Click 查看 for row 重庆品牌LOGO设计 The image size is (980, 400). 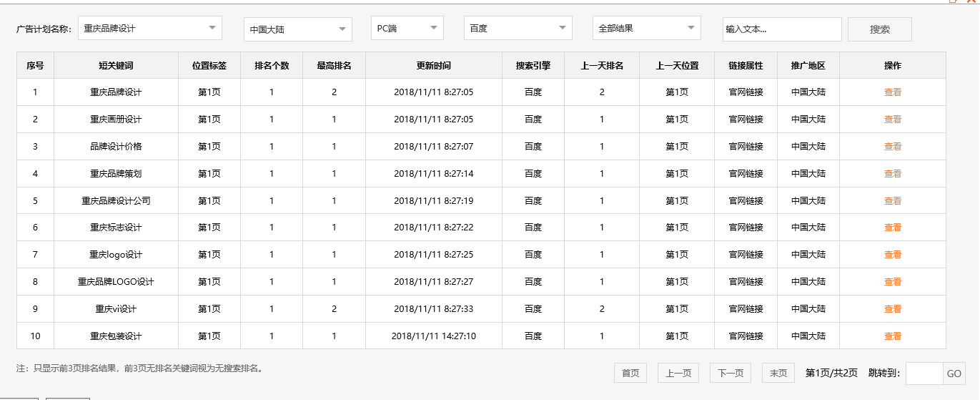[x=893, y=282]
